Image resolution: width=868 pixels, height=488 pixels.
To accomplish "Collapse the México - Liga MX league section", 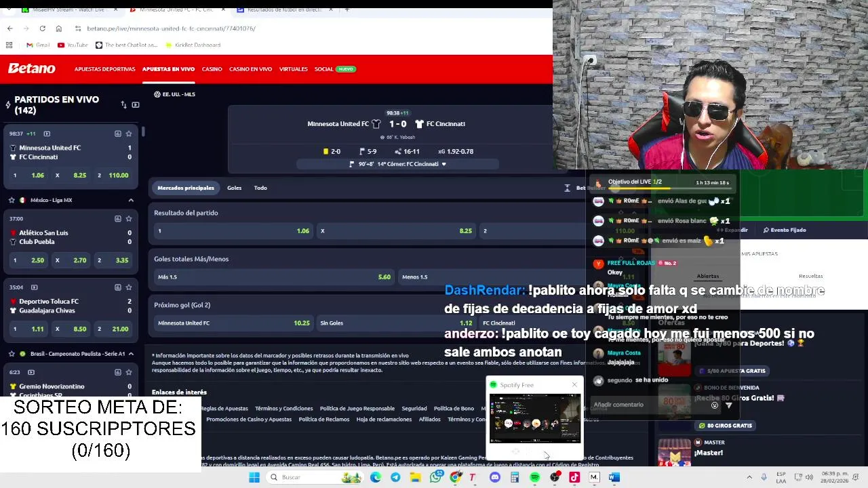I will tap(131, 200).
